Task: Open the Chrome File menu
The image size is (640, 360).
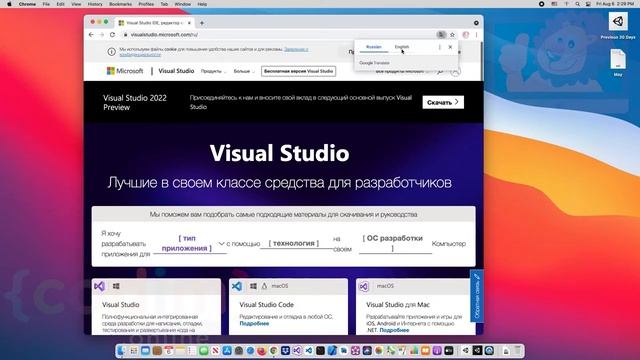Action: tap(46, 4)
